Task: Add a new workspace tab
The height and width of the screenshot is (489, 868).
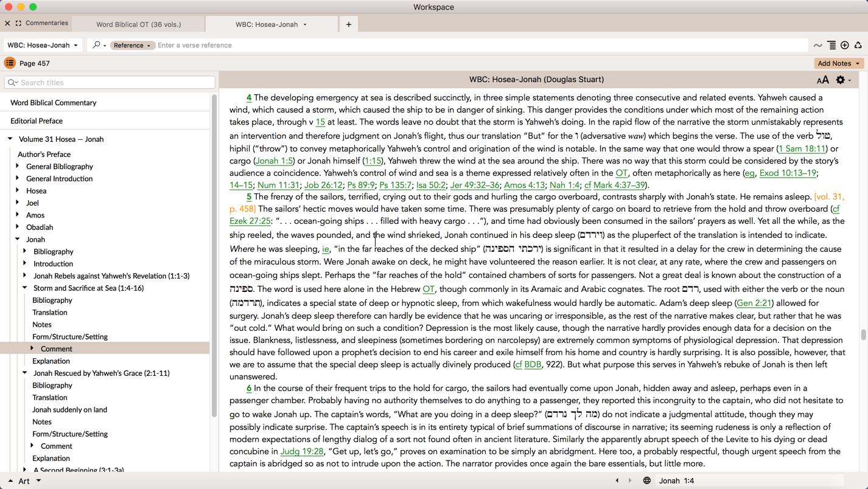Action: tap(349, 24)
